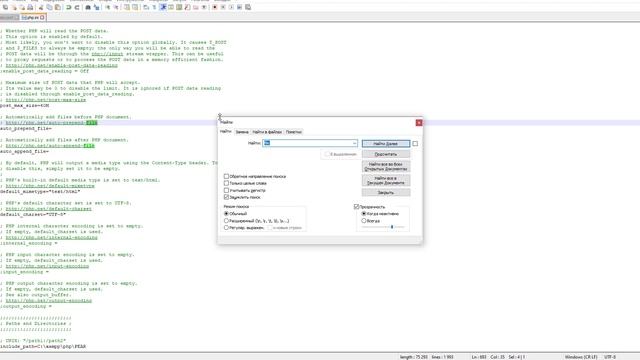
Task: Enable 'Только целые слова' checkbox
Action: (x=226, y=183)
